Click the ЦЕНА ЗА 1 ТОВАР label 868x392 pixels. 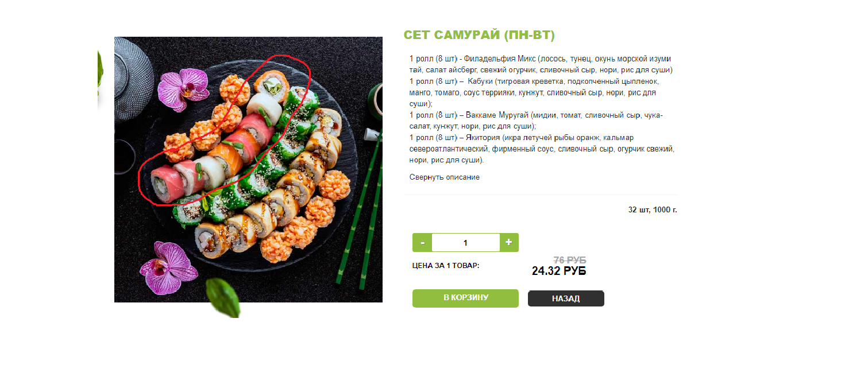click(446, 266)
